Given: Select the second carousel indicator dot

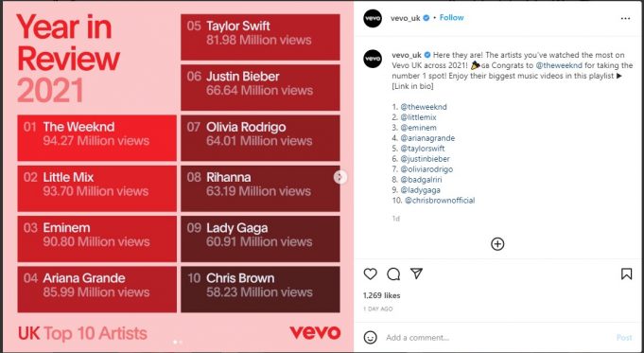Looking at the screenshot, I should 181,342.
